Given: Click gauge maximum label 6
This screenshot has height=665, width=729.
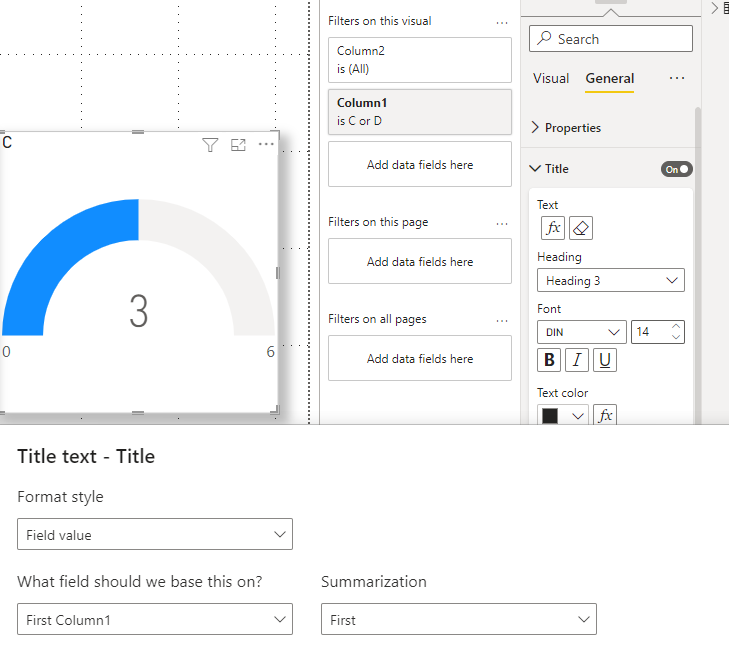Looking at the screenshot, I should point(271,352).
